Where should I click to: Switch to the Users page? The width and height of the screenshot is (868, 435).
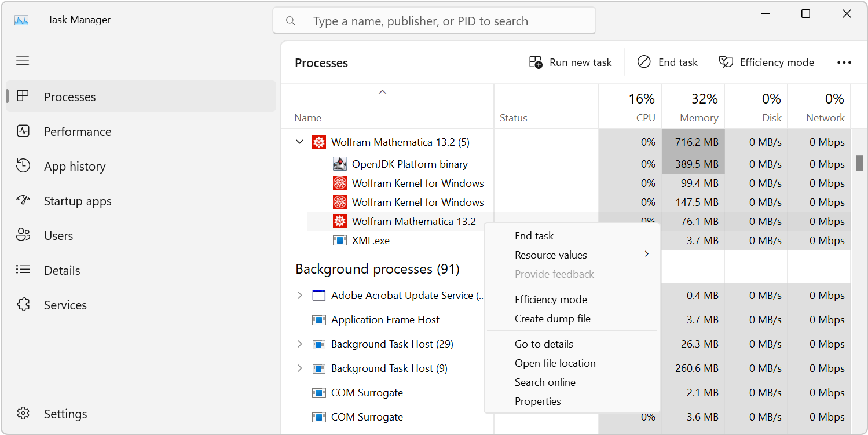[x=141, y=235]
